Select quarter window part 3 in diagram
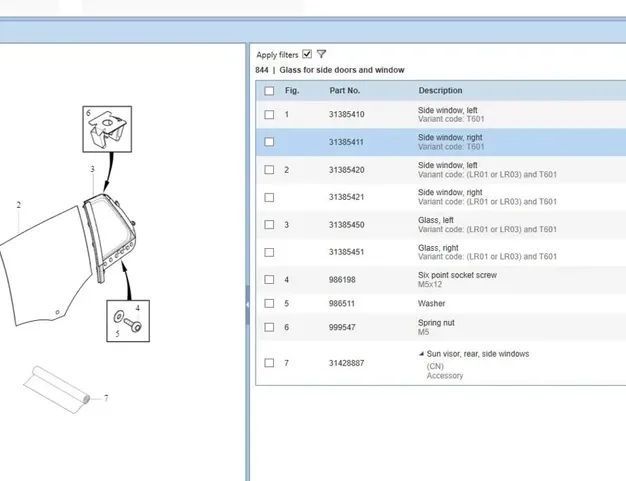 (x=106, y=238)
